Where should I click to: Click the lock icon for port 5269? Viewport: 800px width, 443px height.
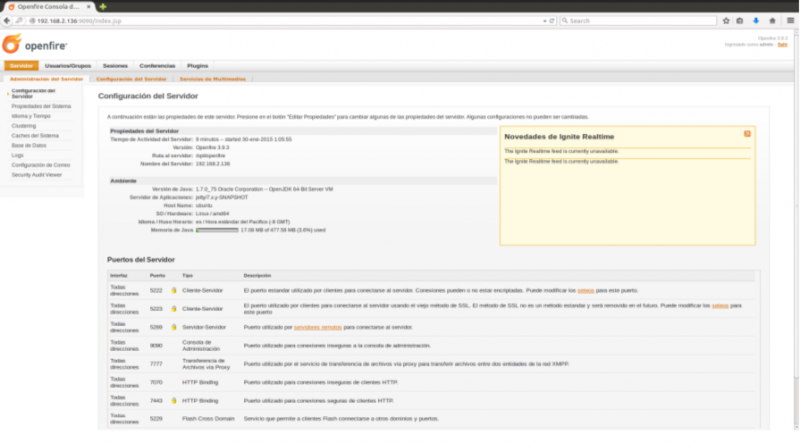(173, 327)
